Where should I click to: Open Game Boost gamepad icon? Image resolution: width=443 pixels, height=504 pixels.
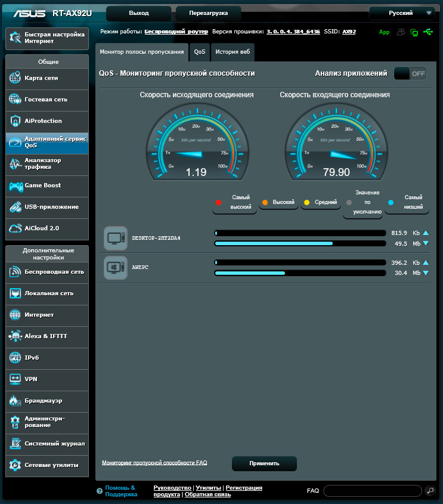(16, 187)
